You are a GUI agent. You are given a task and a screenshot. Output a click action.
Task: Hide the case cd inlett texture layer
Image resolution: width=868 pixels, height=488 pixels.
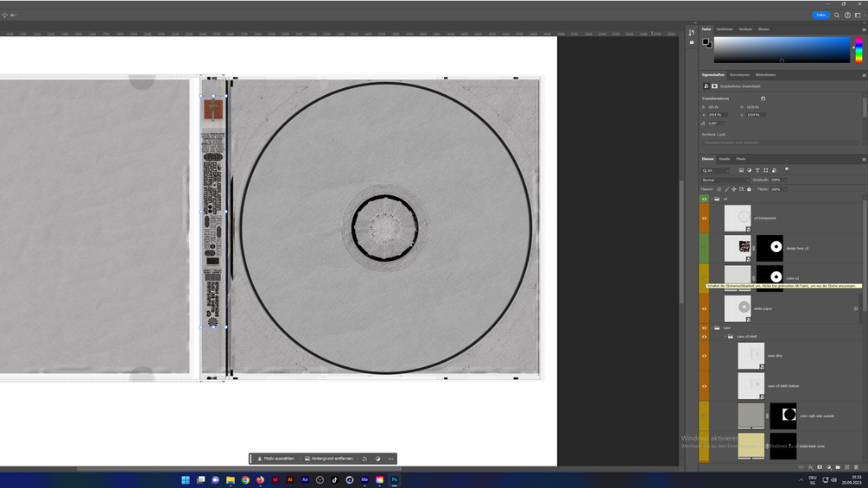pos(704,386)
